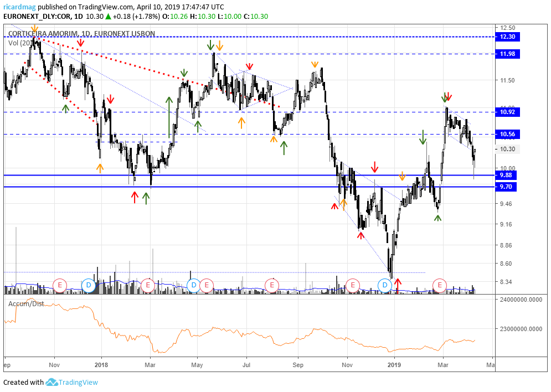Select the earnings E marker between Jul and Sep
Viewport: 551px width, 392px height.
pos(272,285)
